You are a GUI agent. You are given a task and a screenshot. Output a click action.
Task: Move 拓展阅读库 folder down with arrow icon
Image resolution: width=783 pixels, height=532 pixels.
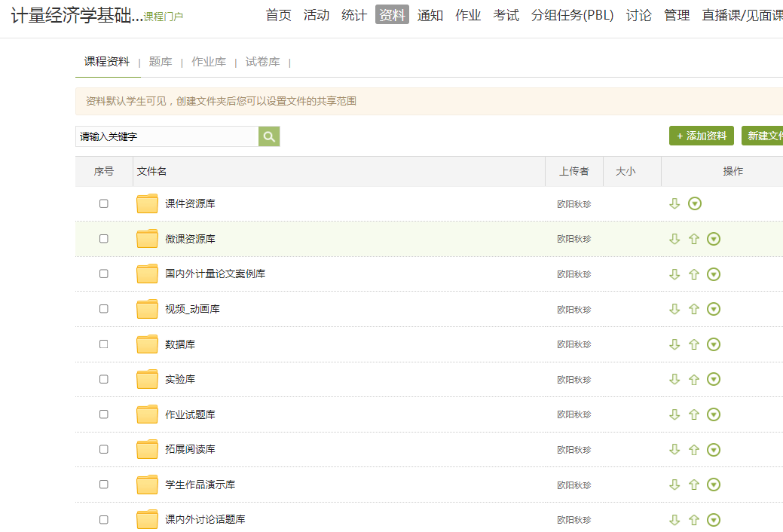(x=674, y=450)
